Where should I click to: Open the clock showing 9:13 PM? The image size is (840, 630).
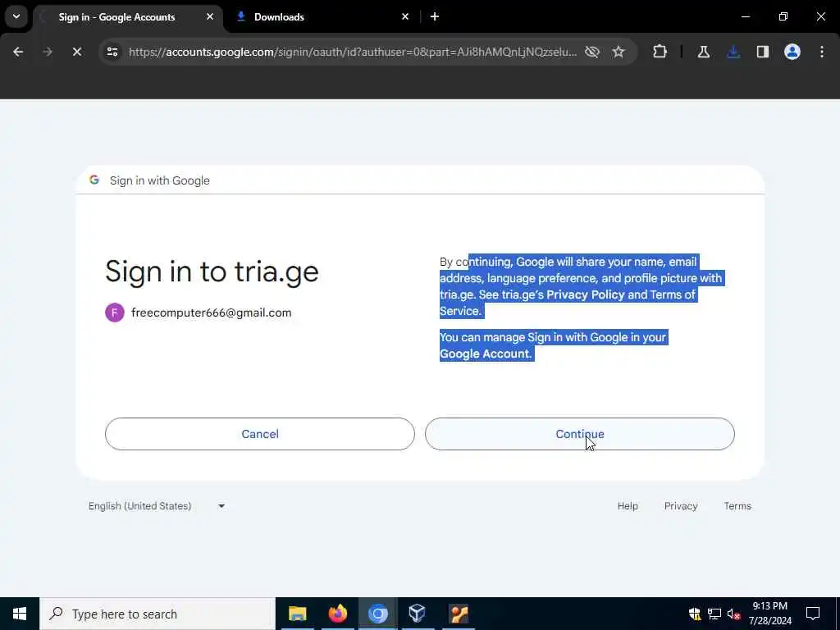point(769,614)
